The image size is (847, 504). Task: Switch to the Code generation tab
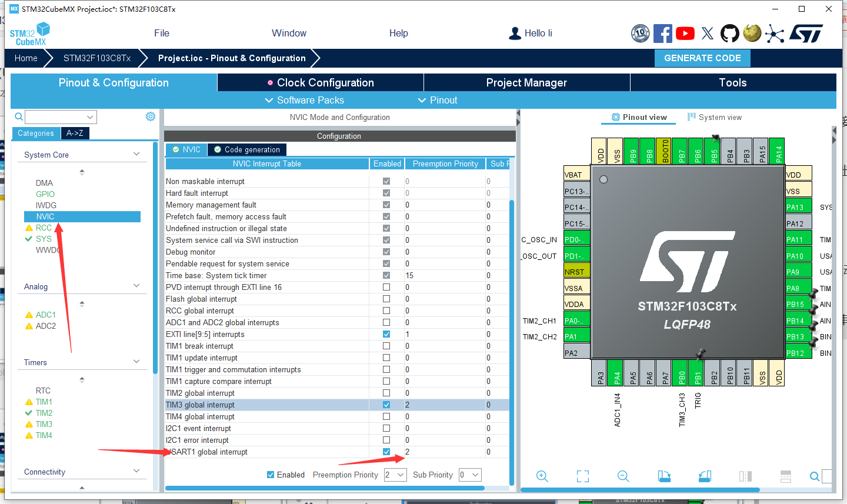coord(247,149)
